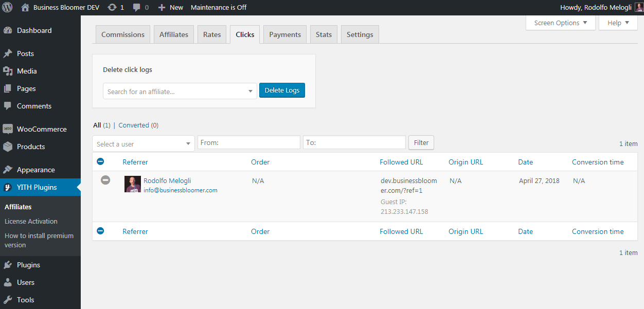This screenshot has width=644, height=309.
Task: Click the Tools wrench icon
Action: tap(8, 300)
